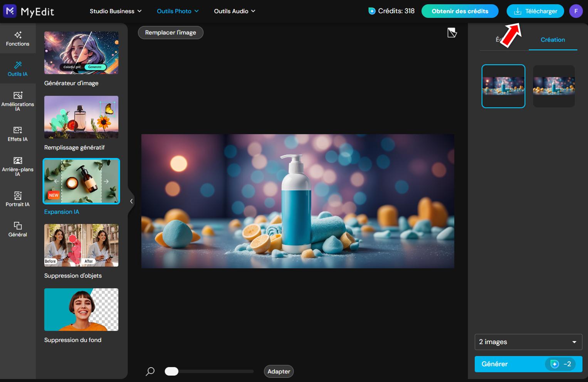Open the Outils Photo menu
Screen dimensions: 588x382
177,11
